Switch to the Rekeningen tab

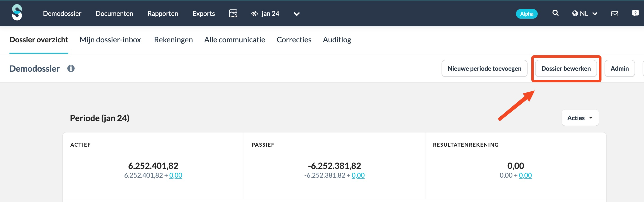pyautogui.click(x=173, y=40)
